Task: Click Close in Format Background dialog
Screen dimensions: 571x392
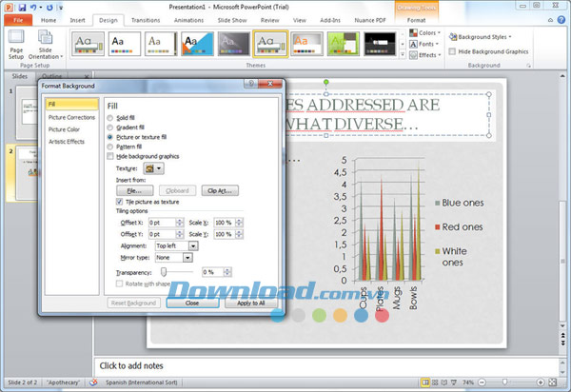Action: 192,303
